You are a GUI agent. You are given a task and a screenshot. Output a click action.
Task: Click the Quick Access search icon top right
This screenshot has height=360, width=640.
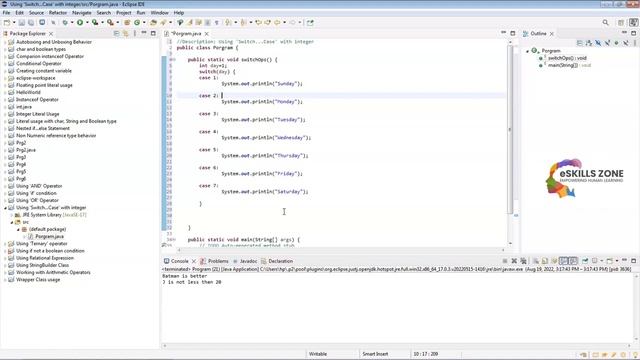605,22
